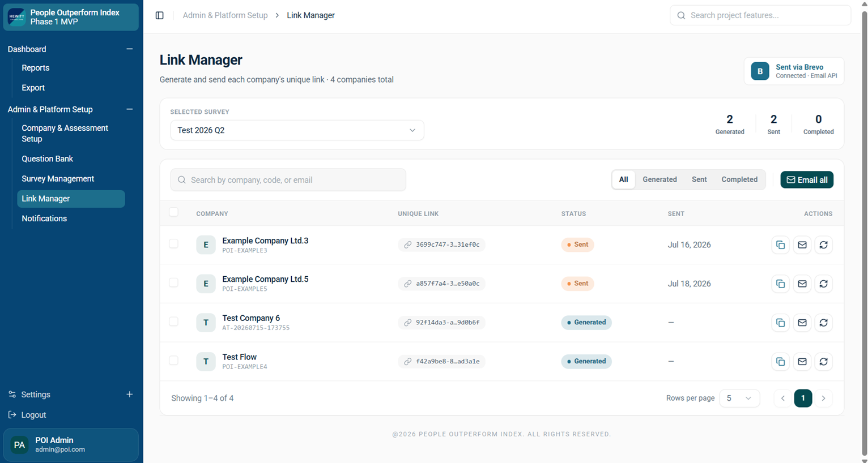Screen dimensions: 868x463
Task: Tick the Test Company 6 checkbox
Action: [173, 321]
